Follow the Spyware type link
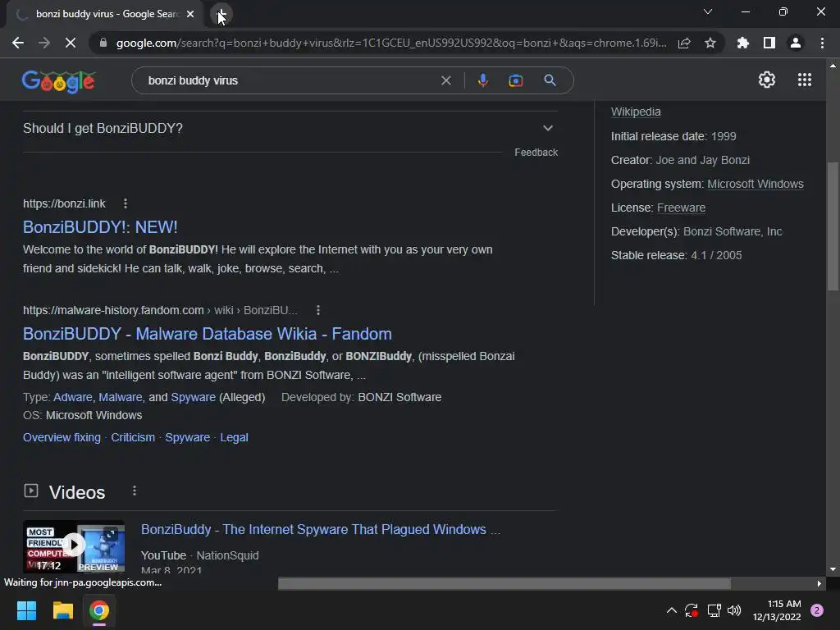The image size is (840, 630). [x=193, y=397]
